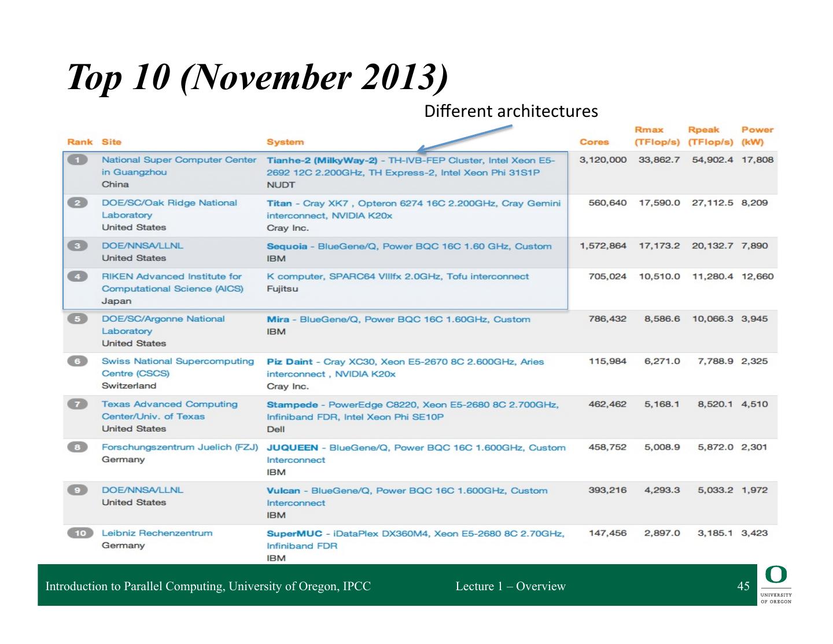This screenshot has height=644, width=833.
Task: Click the slide number 45
Action: [x=743, y=586]
